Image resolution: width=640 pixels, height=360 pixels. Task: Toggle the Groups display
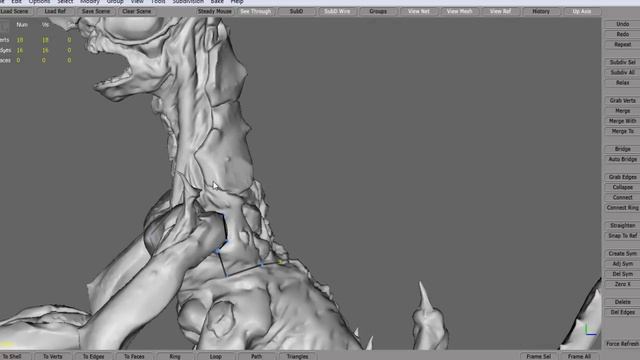(378, 11)
